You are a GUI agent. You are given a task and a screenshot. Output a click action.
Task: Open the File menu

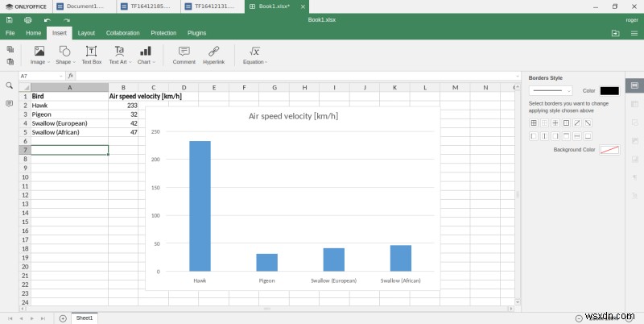(10, 33)
